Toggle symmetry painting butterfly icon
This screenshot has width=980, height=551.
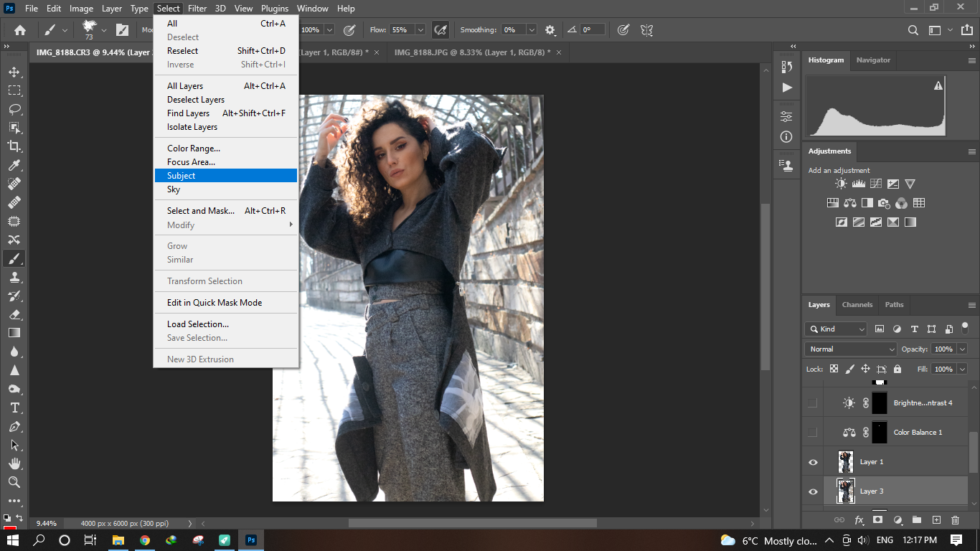coord(646,30)
